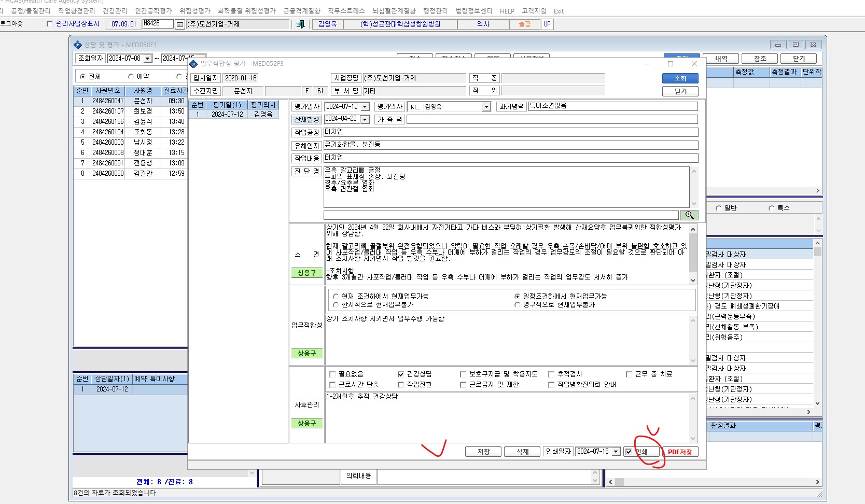
Task: Expand the 평가의사 combo box
Action: point(486,107)
